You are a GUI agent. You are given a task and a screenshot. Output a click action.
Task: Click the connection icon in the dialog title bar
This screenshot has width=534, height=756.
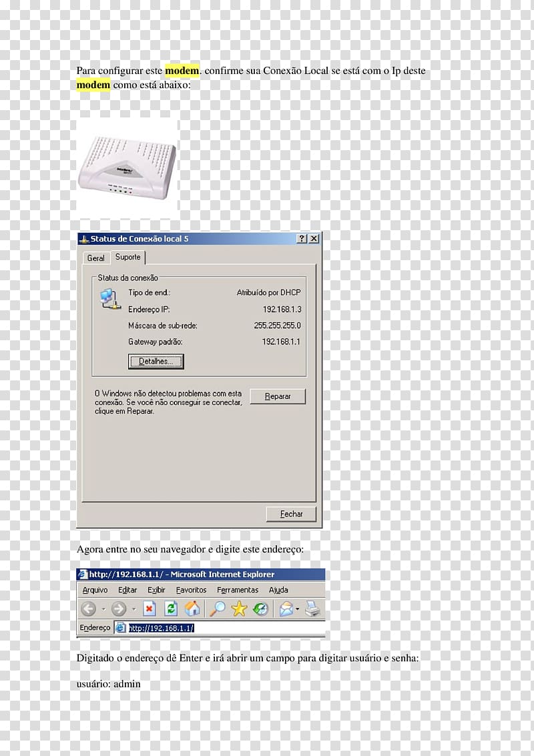click(x=84, y=239)
